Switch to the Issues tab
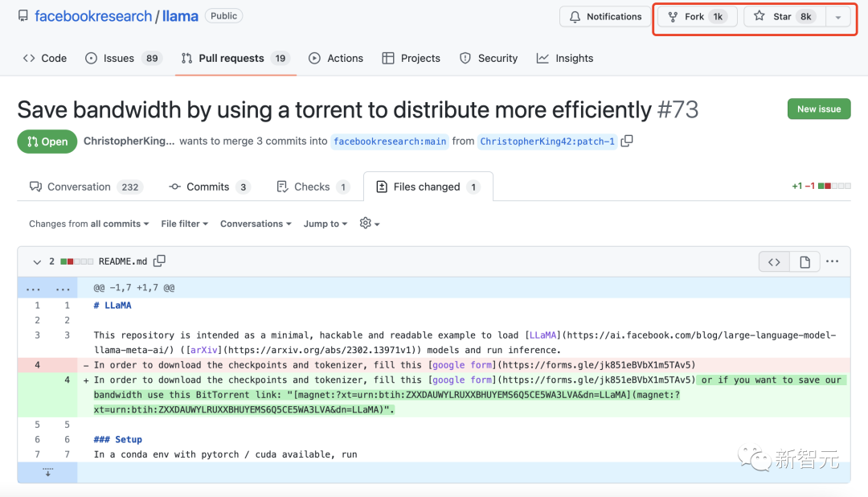868x497 pixels. click(x=123, y=58)
